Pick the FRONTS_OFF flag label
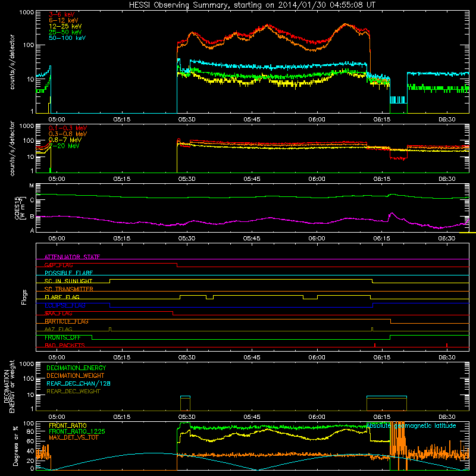Screen dimensions: 476x476 click(x=62, y=337)
